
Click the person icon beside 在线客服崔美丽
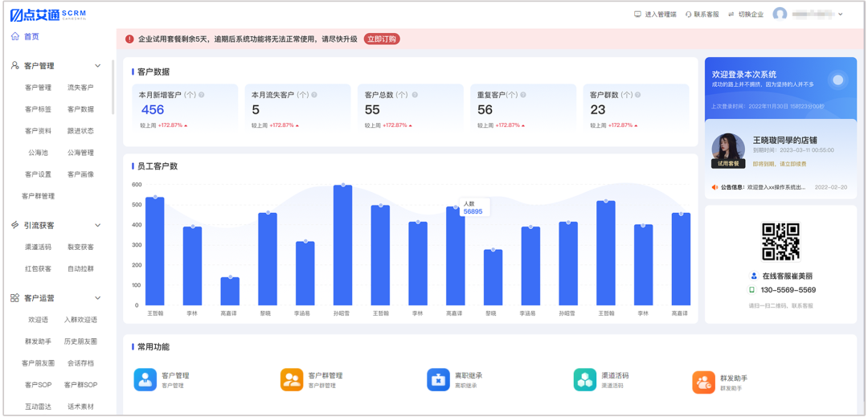pos(753,276)
